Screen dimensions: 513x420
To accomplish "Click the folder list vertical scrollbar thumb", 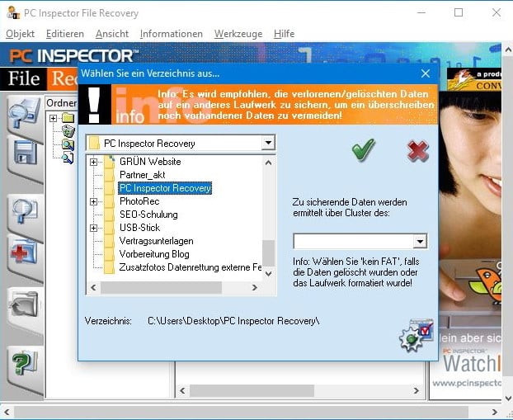I will point(269,253).
